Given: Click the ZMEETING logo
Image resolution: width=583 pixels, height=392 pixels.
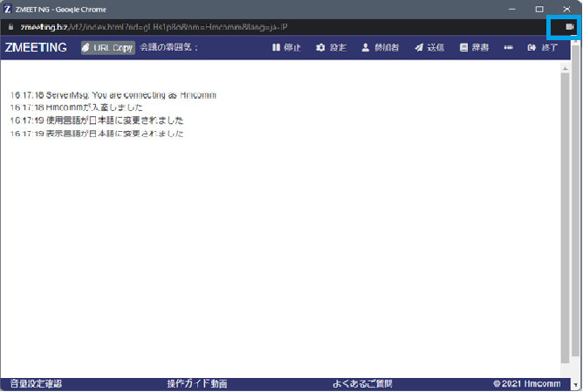Looking at the screenshot, I should tap(36, 48).
